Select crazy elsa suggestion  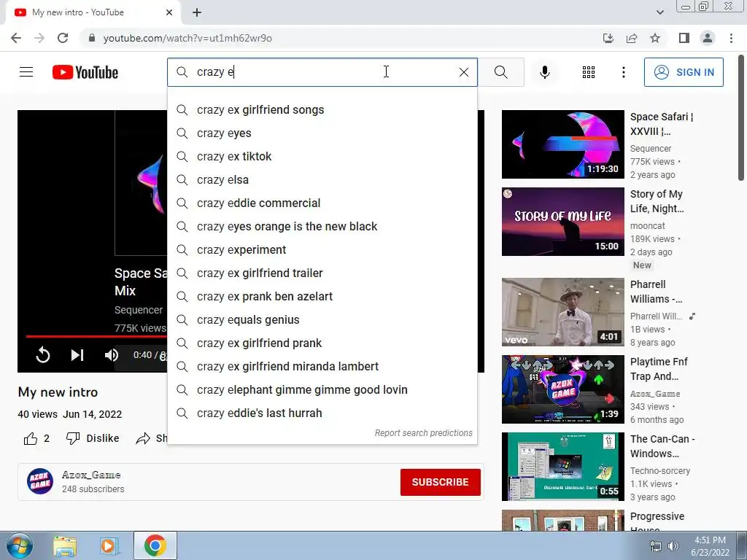click(x=322, y=180)
